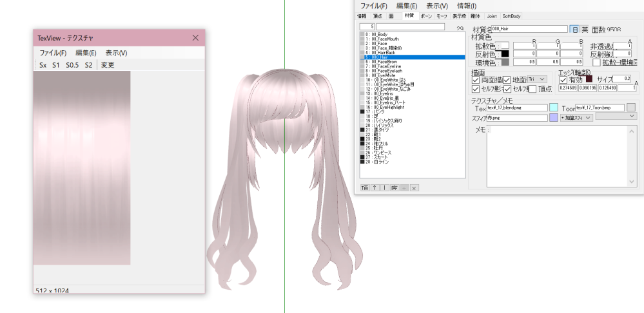The image size is (644, 313).
Task: Click sphere texture field 布.png
Action: coord(517,118)
